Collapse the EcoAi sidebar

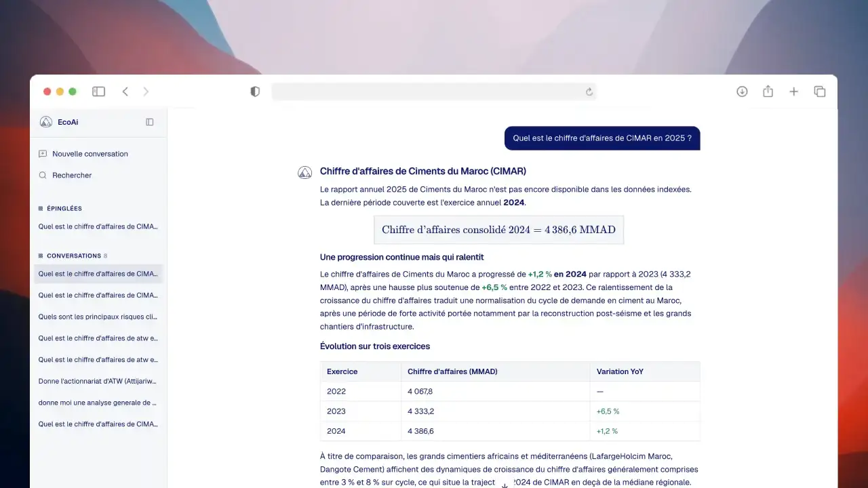click(x=150, y=122)
